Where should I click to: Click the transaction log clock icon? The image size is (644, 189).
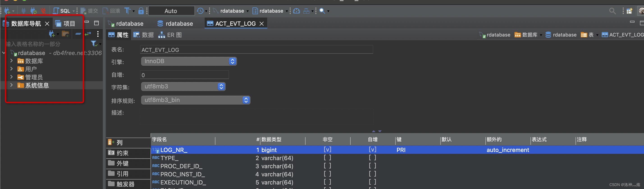200,11
